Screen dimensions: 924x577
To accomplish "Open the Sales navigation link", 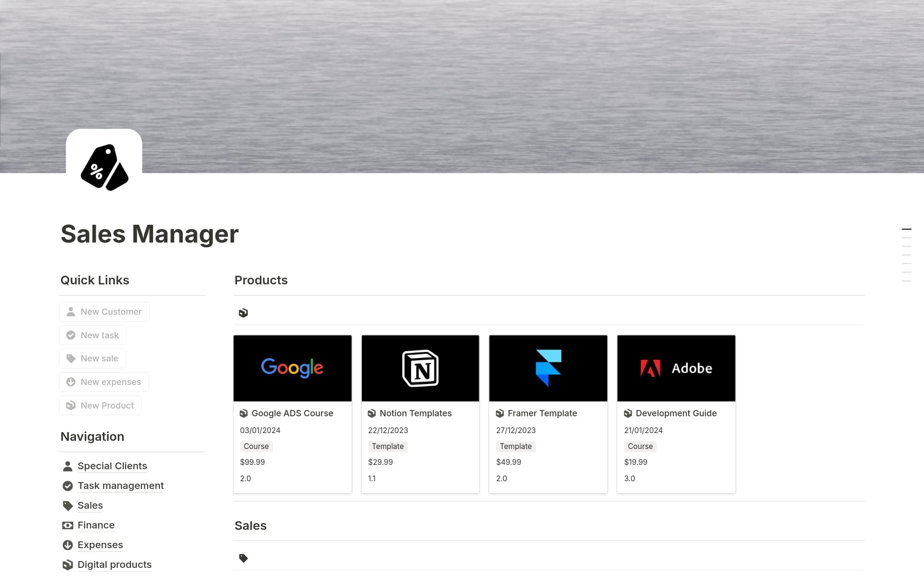I will pyautogui.click(x=90, y=505).
